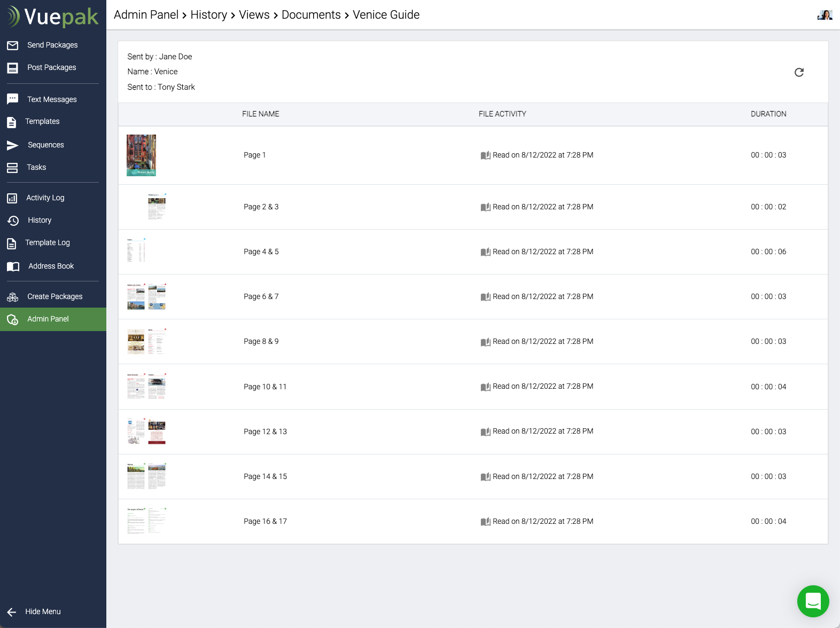Click the Address Book icon
This screenshot has width=840, height=628.
tap(13, 266)
